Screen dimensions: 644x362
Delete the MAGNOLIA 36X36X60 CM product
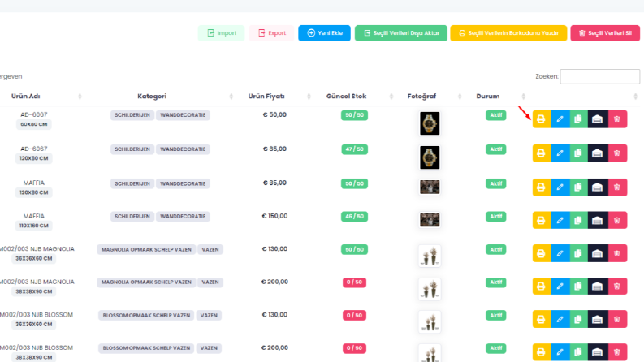617,253
